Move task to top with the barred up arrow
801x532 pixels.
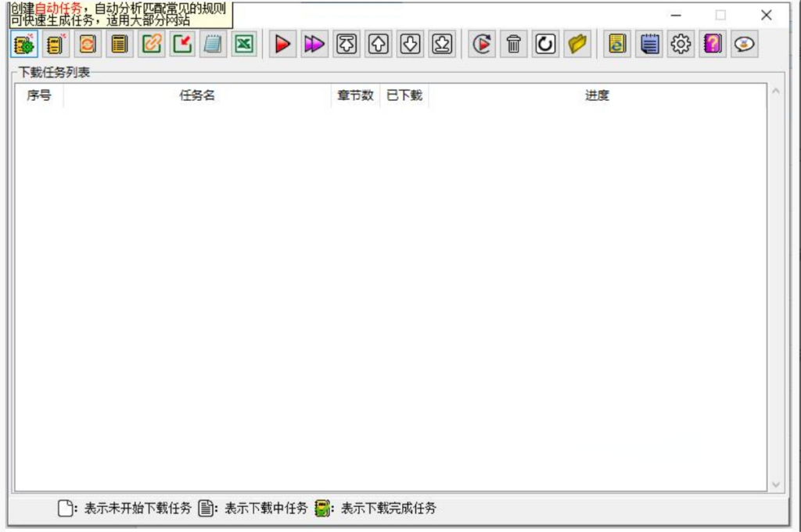click(x=347, y=45)
